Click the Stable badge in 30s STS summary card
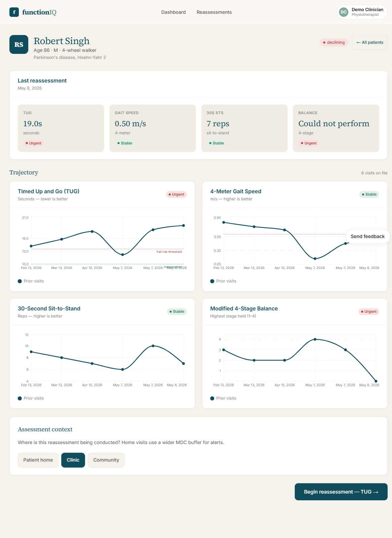 point(216,143)
